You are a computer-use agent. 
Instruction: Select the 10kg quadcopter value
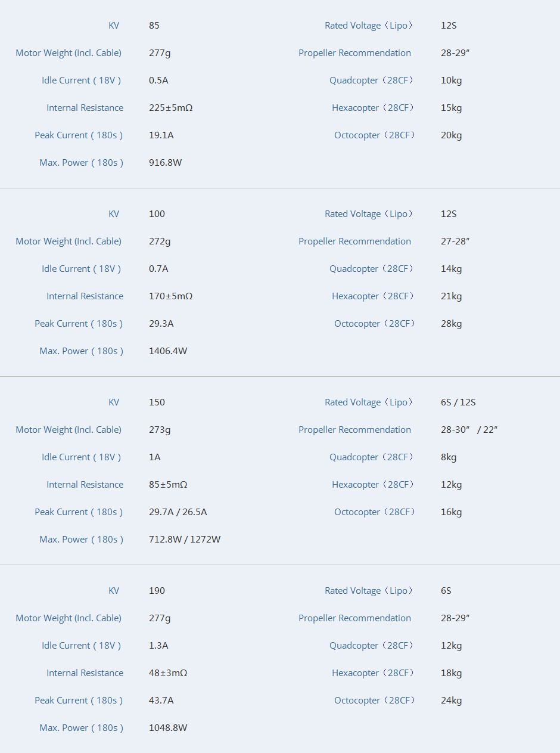[451, 80]
